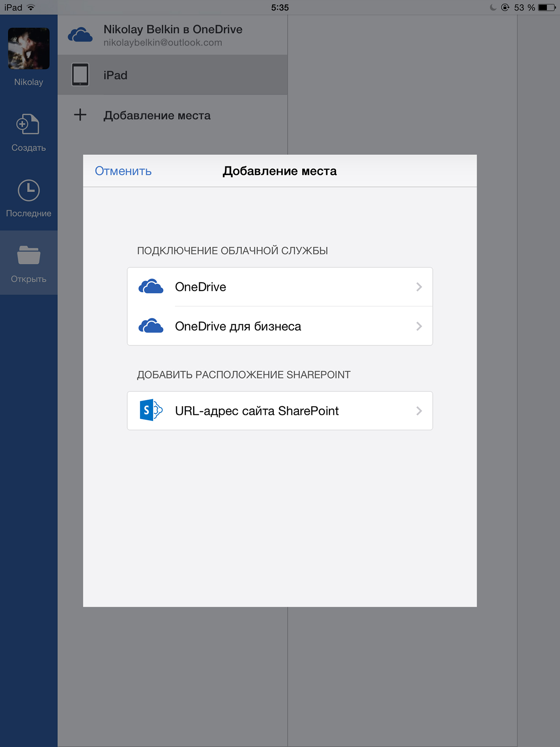This screenshot has width=560, height=747.
Task: Open the Последние recent files clock icon
Action: click(x=28, y=190)
